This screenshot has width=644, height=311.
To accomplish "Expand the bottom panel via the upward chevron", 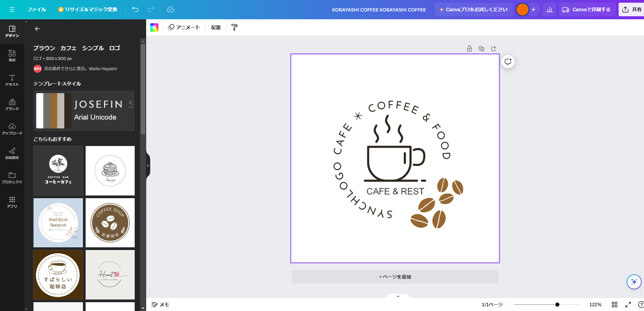I will point(398,296).
